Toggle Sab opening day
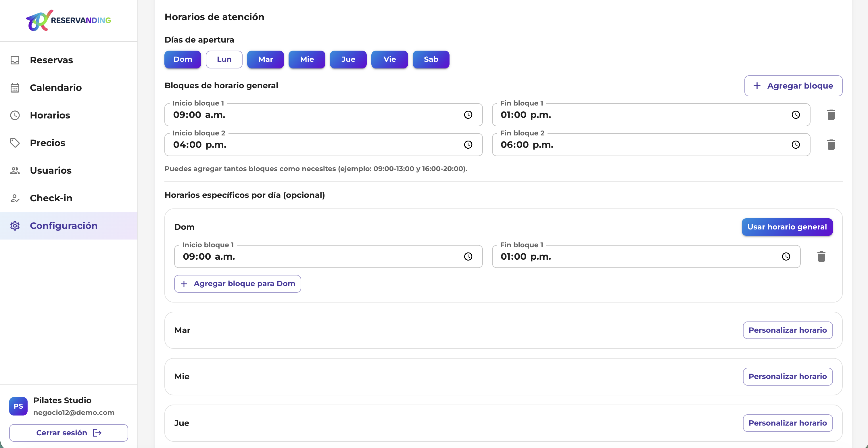 tap(431, 59)
